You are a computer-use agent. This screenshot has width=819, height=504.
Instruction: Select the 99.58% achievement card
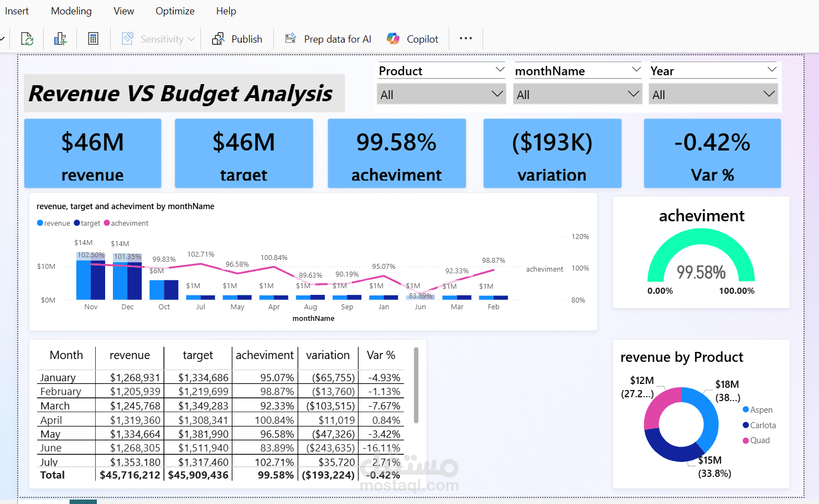pyautogui.click(x=397, y=153)
